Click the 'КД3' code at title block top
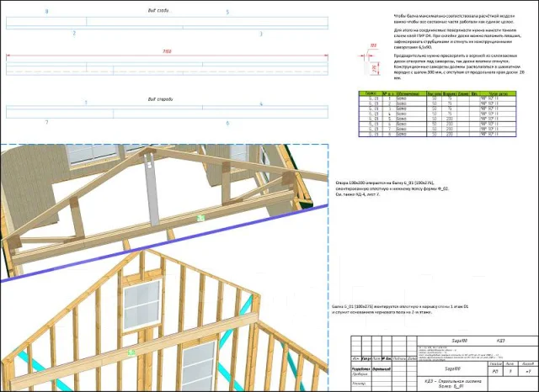Viewport: 539px width, 392px height. tap(500, 341)
